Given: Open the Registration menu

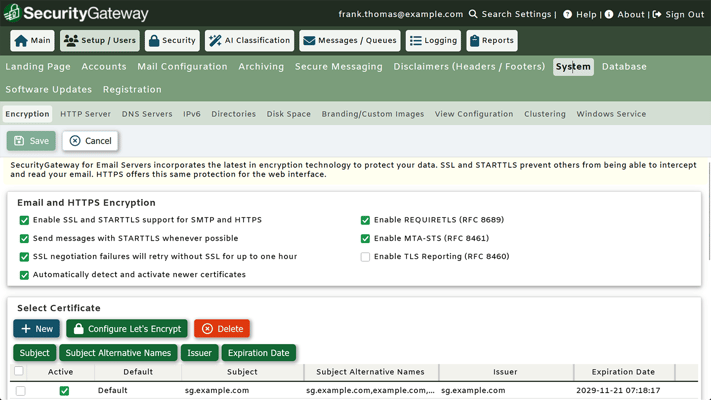Looking at the screenshot, I should point(132,90).
